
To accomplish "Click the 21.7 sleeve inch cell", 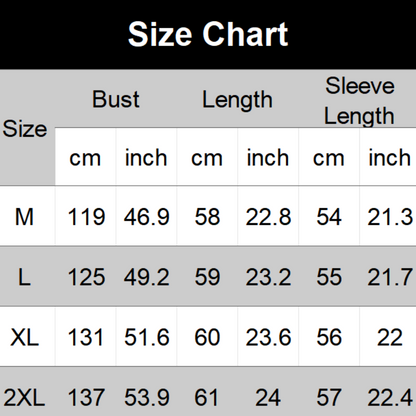I will 390,277.
